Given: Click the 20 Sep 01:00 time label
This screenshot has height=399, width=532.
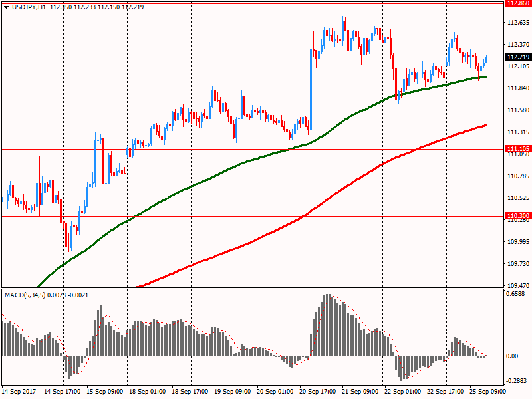Looking at the screenshot, I should point(275,392).
